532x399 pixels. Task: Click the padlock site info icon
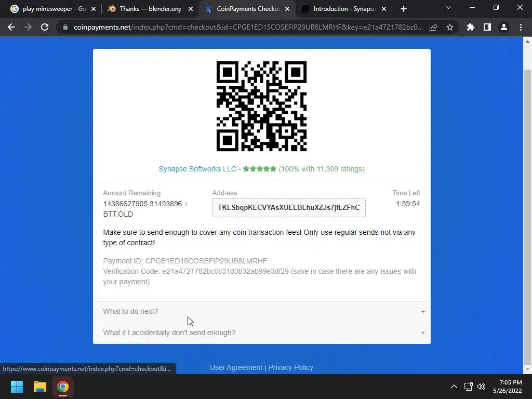click(65, 27)
